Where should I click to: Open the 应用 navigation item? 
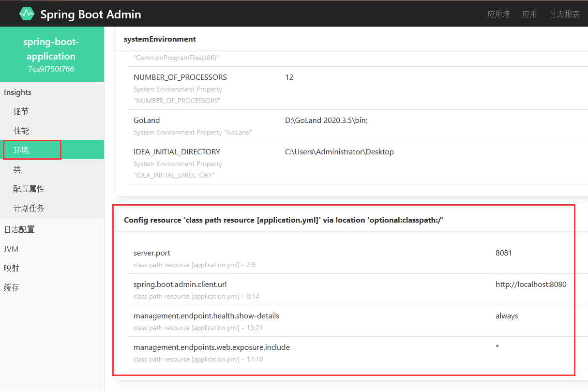coord(529,14)
